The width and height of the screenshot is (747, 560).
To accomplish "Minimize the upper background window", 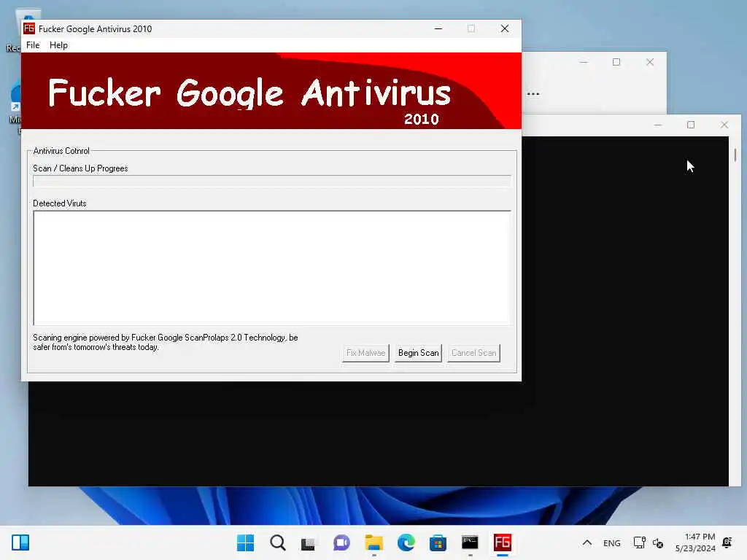I will (584, 62).
